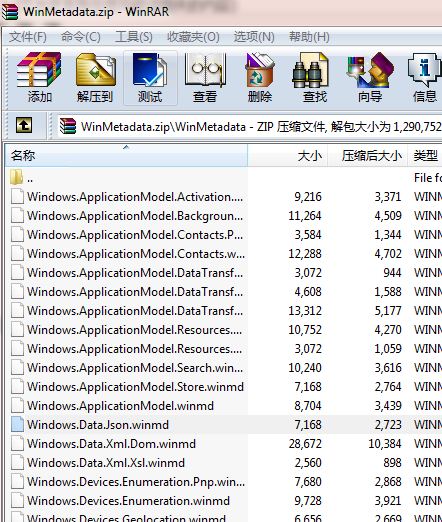Select Windows.ApplicationModel.Search.win... file
442x522 pixels.
[135, 368]
